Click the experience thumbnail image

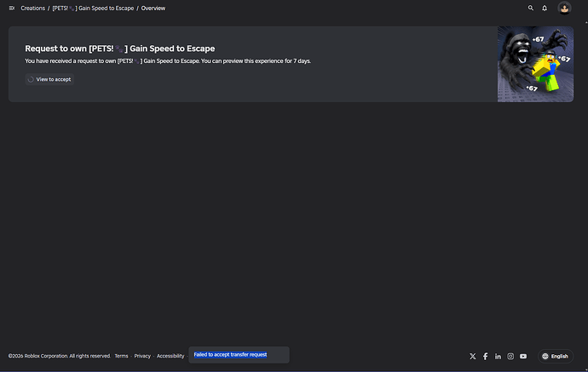[535, 64]
